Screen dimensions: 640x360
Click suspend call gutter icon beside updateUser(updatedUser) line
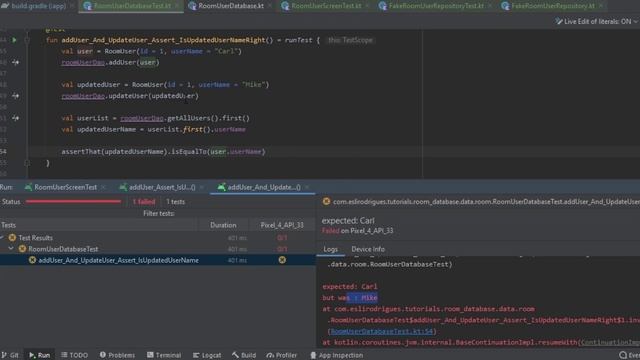[15, 96]
